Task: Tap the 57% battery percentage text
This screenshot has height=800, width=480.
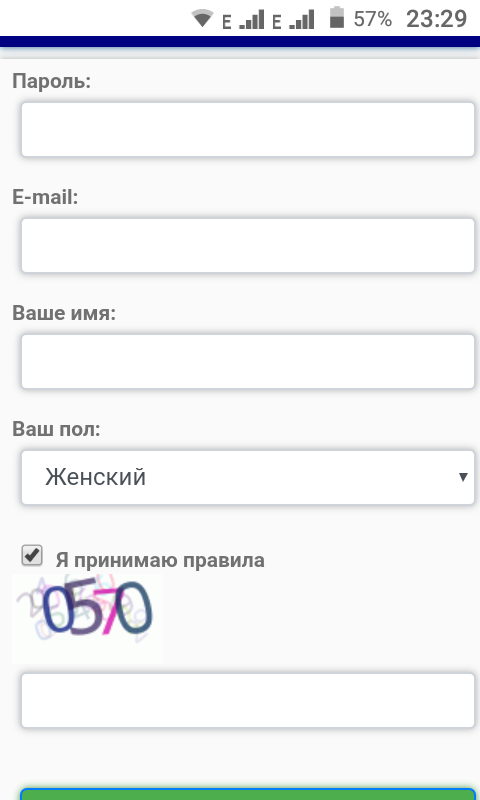Action: [x=372, y=19]
